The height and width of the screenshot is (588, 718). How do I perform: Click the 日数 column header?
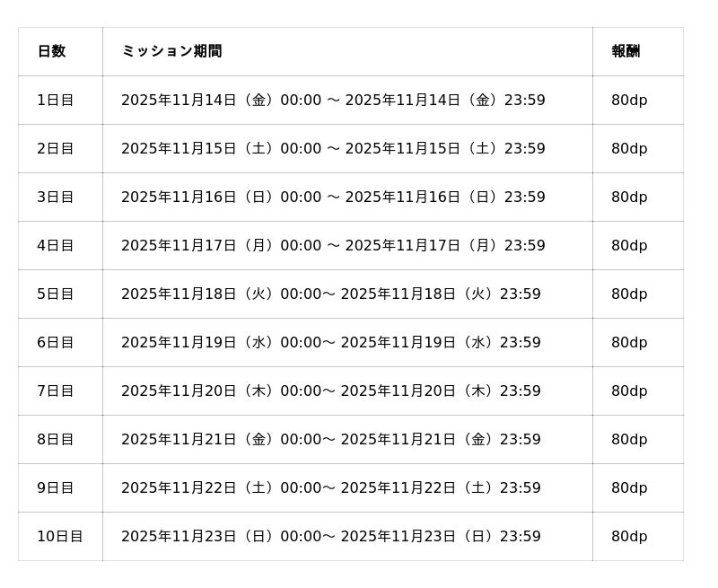point(52,51)
